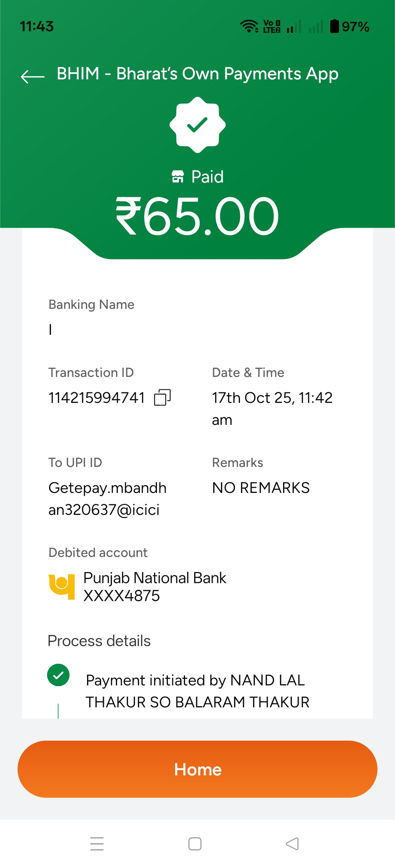Tap the merchant shop icon beside Paid
Screen dimensions: 395x868
coord(178,176)
